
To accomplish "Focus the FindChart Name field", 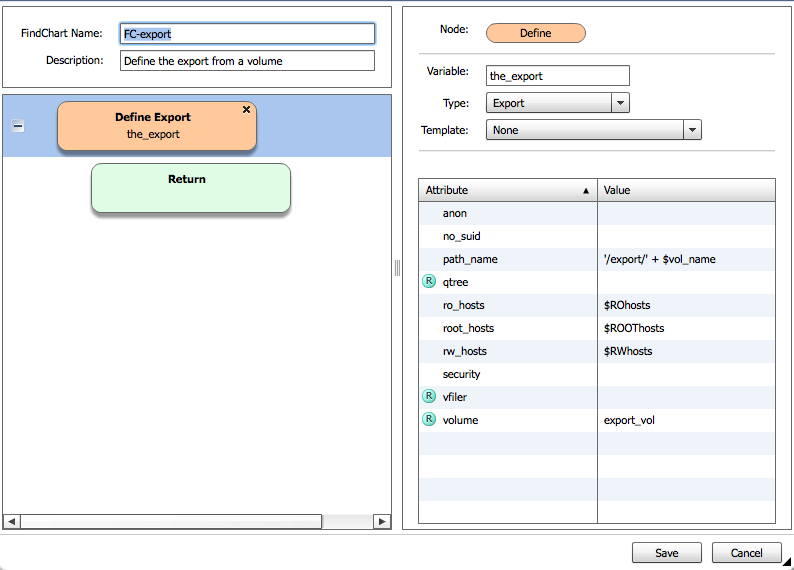I will pyautogui.click(x=247, y=34).
